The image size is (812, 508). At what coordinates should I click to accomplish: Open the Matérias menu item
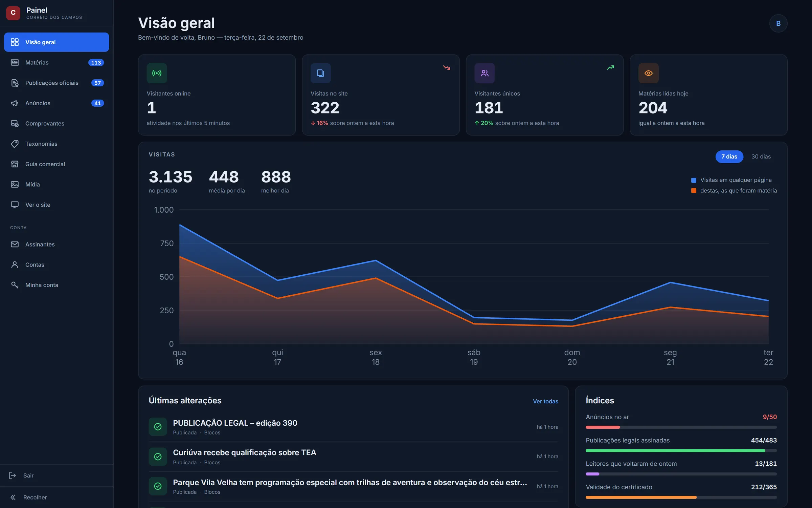coord(57,62)
